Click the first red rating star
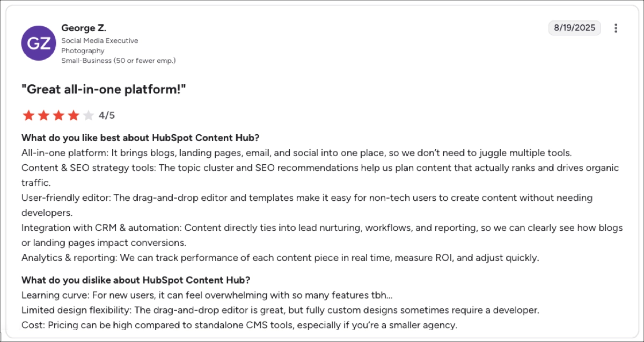Viewport: 644px width, 342px height. tap(28, 115)
